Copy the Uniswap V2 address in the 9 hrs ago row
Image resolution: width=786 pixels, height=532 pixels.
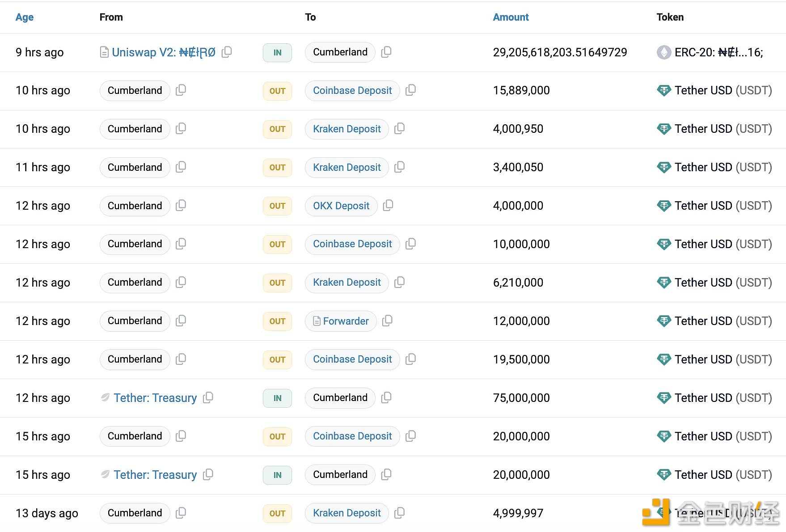[x=227, y=52]
